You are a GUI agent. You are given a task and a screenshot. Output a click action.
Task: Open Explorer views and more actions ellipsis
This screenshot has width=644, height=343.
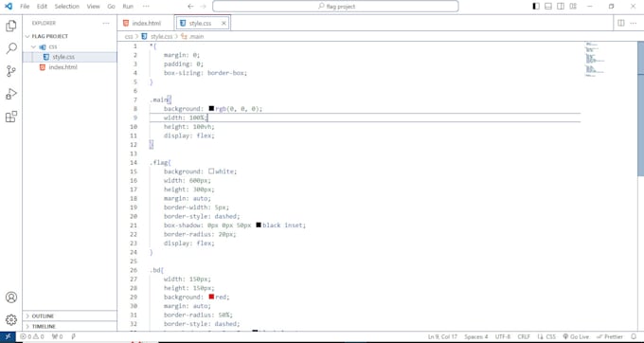[x=106, y=23]
